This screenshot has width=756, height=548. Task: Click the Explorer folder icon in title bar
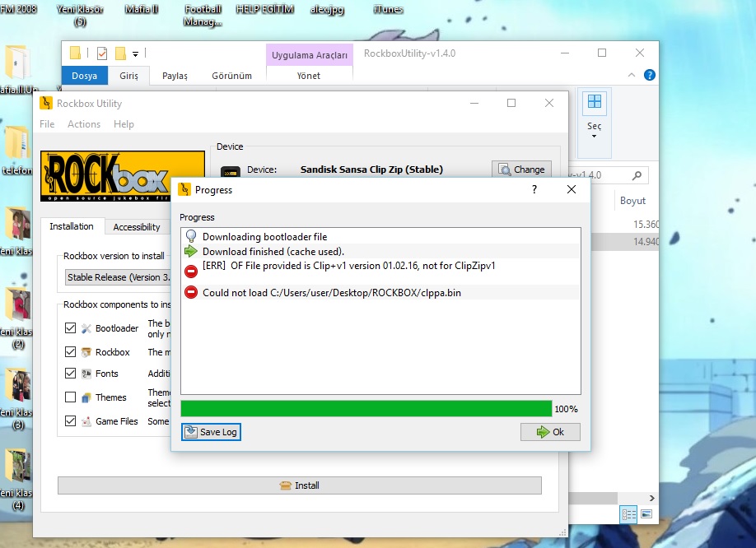click(75, 53)
